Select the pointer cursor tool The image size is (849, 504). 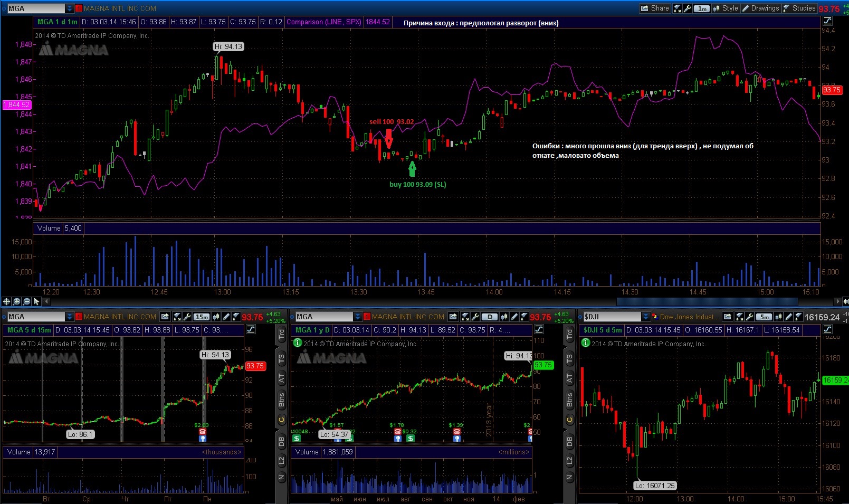pos(36,301)
